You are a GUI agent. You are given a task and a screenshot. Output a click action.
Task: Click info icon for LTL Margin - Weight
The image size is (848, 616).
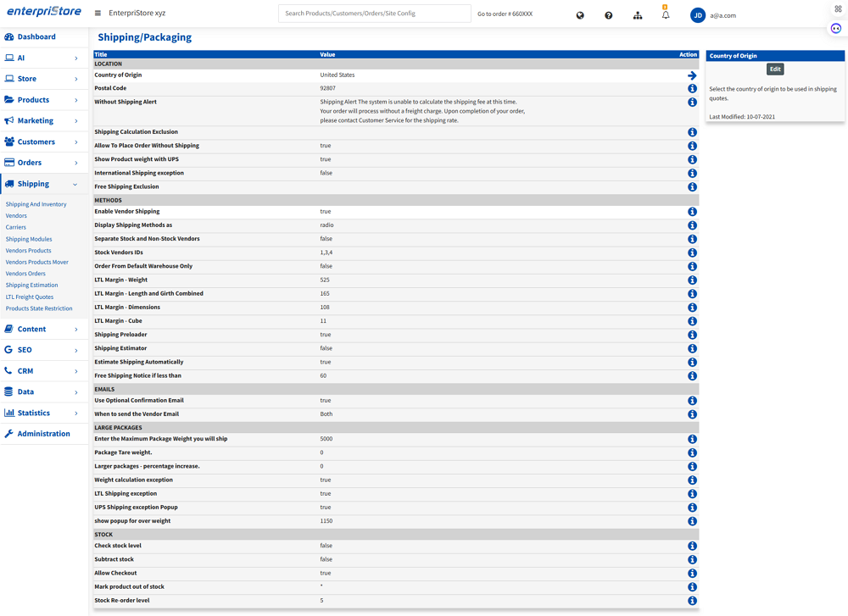tap(692, 280)
